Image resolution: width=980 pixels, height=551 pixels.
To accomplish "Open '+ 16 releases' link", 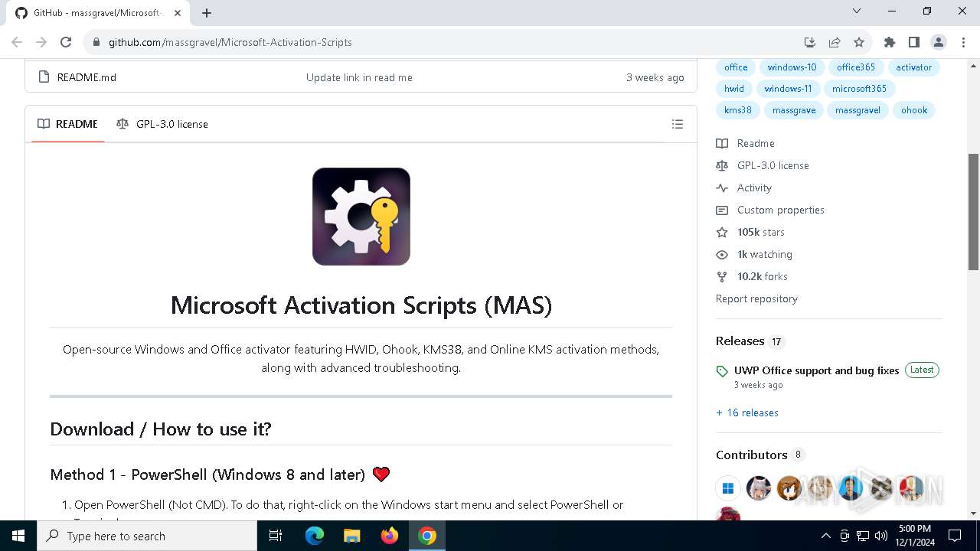I will pos(747,412).
